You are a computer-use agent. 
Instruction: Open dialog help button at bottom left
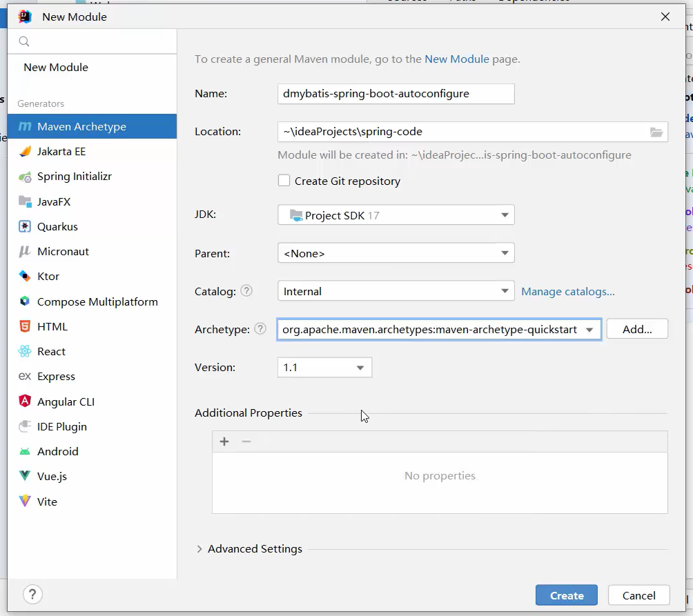[x=32, y=595]
